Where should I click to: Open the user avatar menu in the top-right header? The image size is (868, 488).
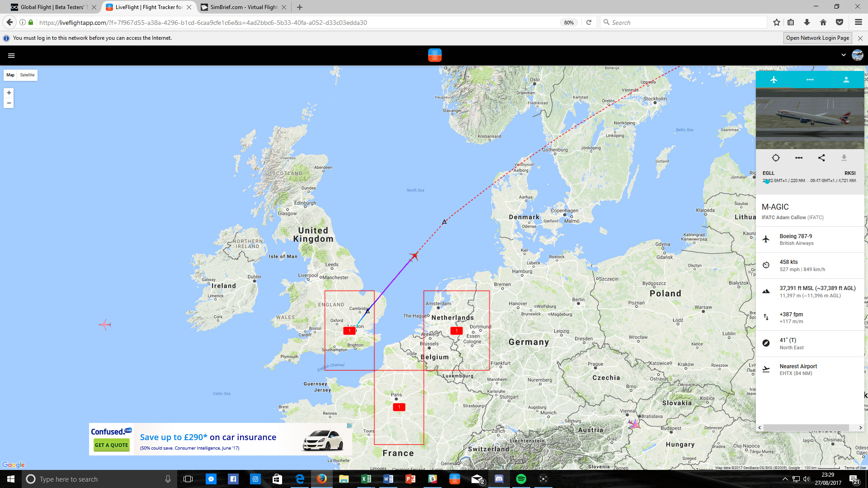click(x=857, y=55)
